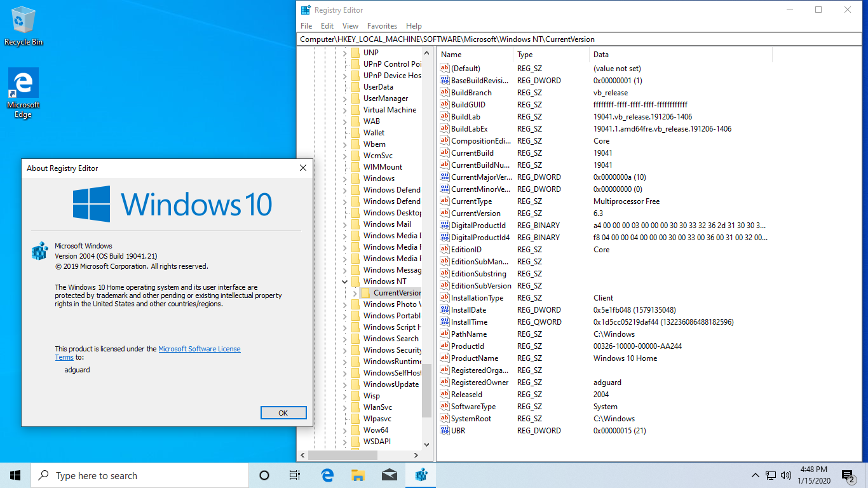This screenshot has width=868, height=488.
Task: Click the (Default) value icon
Action: pyautogui.click(x=445, y=69)
